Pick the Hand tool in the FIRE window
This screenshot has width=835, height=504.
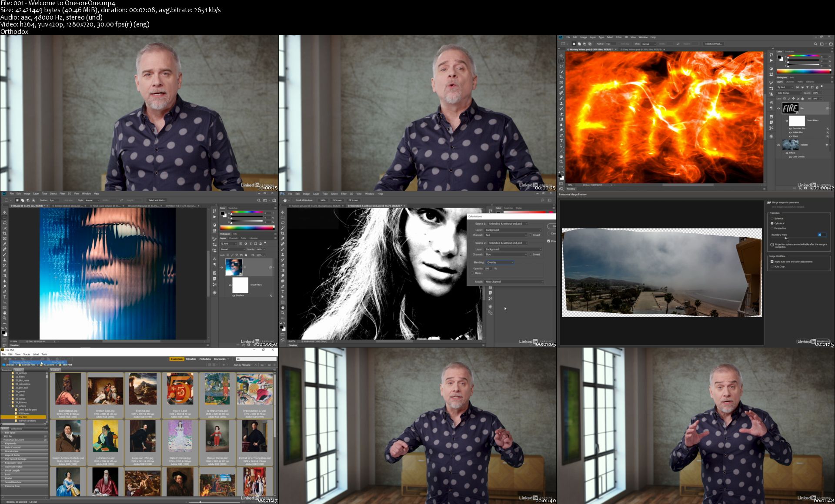tap(561, 156)
